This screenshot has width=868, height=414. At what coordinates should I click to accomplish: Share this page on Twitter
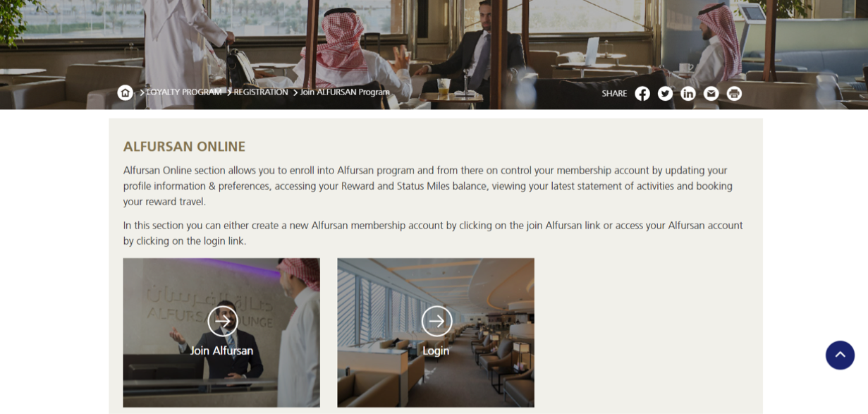(665, 93)
